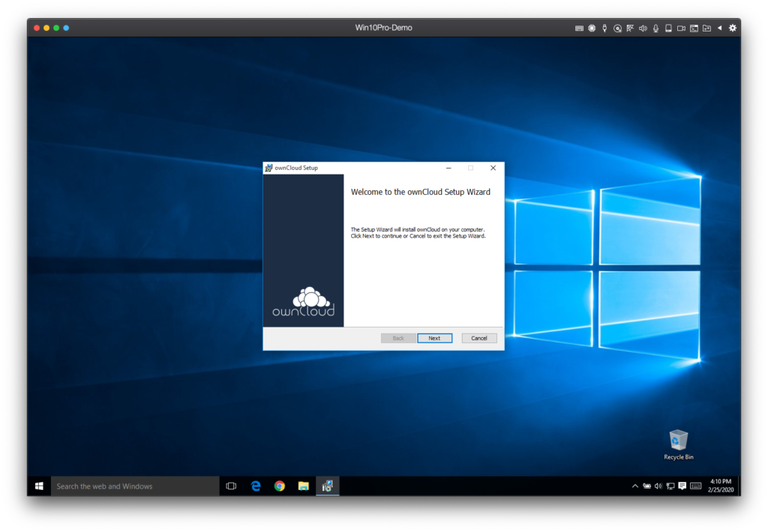Click the blue button in the Win10Pro-Demo title bar

pyautogui.click(x=66, y=28)
